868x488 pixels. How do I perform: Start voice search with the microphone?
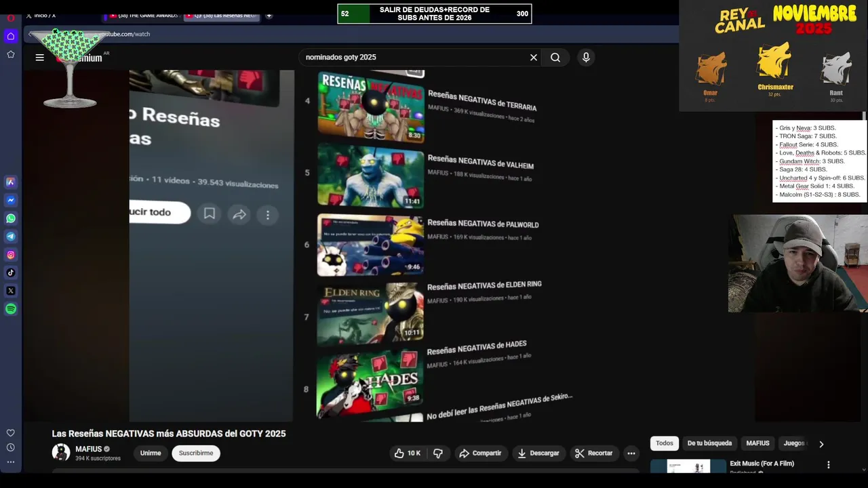(x=587, y=58)
